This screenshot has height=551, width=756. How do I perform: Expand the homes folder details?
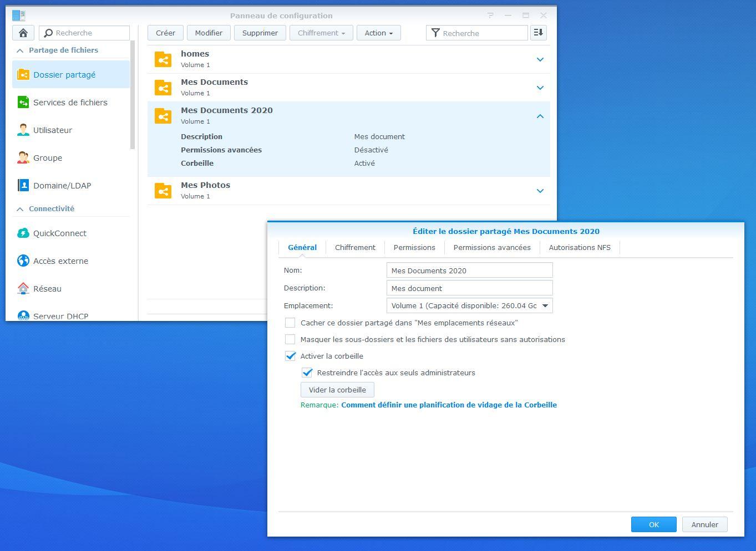click(540, 59)
